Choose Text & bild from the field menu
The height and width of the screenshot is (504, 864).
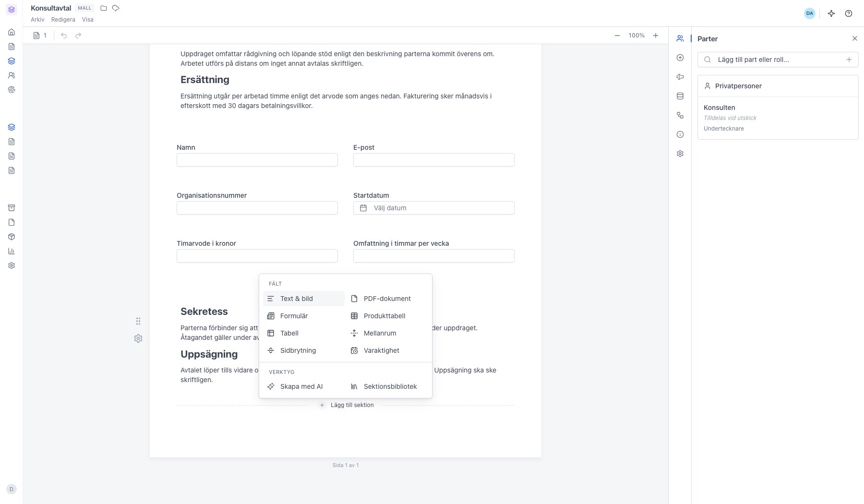pyautogui.click(x=304, y=299)
